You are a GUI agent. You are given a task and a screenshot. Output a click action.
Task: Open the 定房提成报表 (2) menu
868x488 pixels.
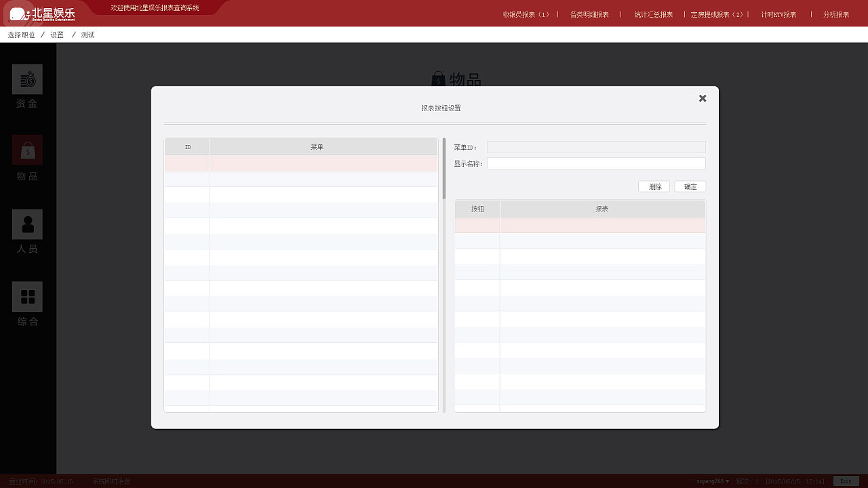click(717, 14)
